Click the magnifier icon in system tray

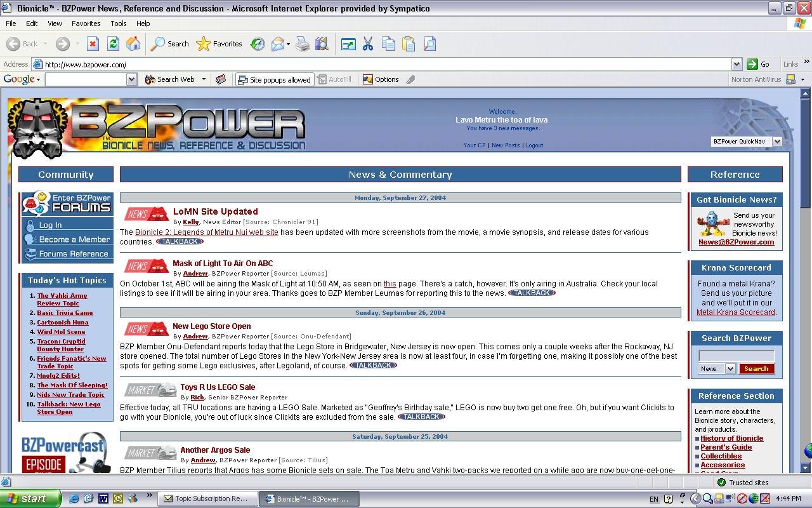(x=707, y=498)
